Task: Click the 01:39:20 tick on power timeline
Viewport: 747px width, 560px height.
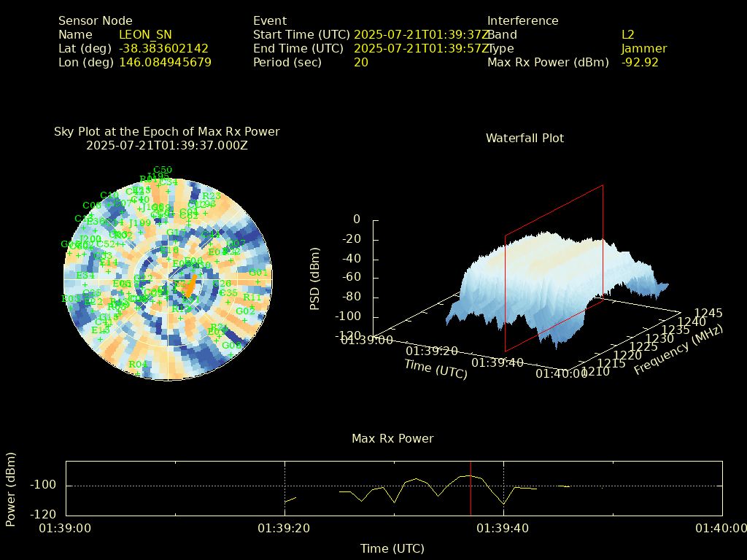Action: coord(285,528)
